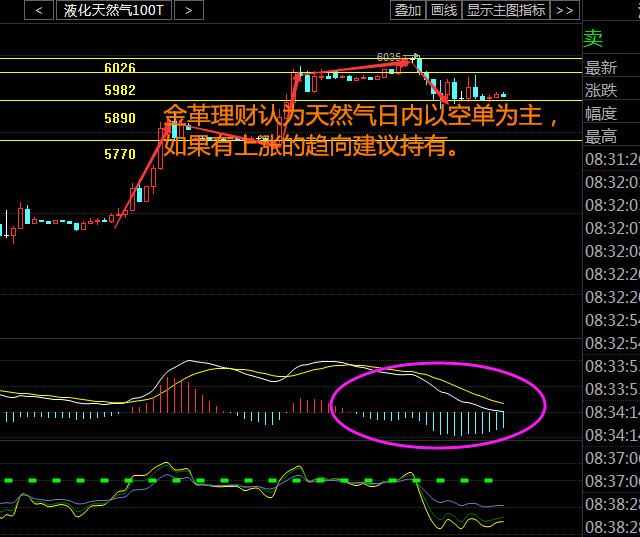Click the 5770 price level label

click(120, 154)
